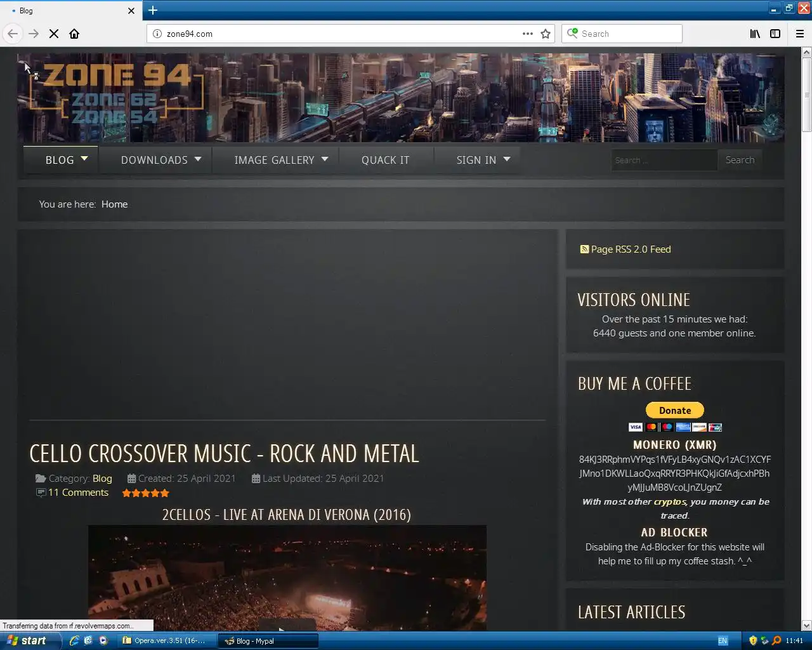Click the comments speech bubble icon
The height and width of the screenshot is (650, 812).
point(41,493)
